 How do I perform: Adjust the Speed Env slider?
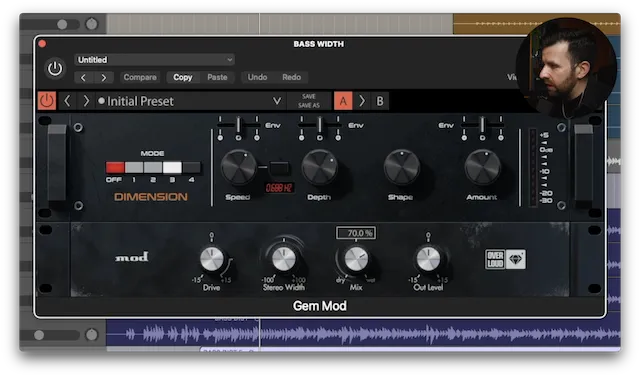238,125
